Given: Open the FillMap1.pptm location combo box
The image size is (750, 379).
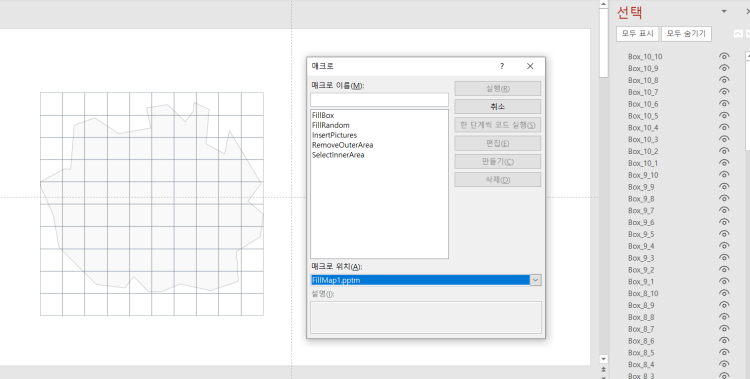Looking at the screenshot, I should 426,280.
